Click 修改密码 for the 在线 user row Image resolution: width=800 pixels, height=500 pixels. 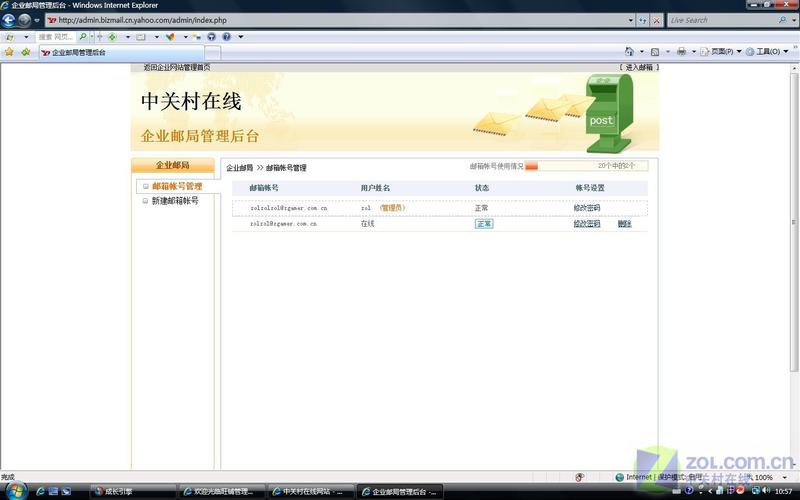[x=587, y=224]
